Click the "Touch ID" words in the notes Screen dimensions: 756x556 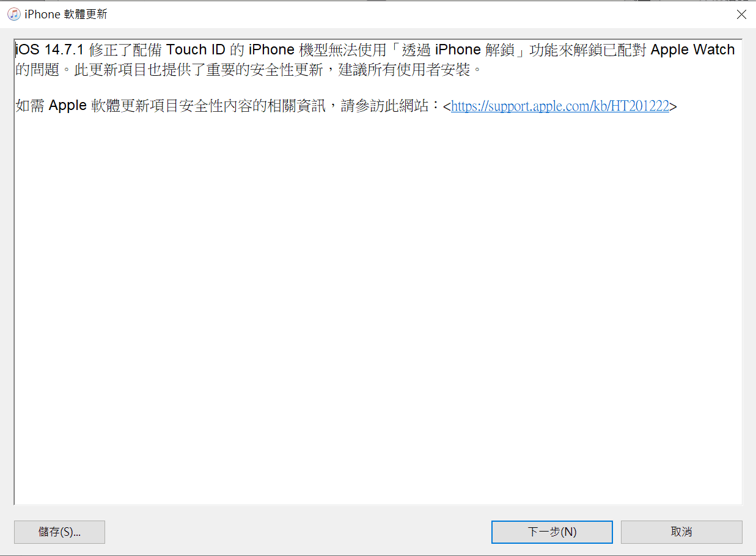196,50
